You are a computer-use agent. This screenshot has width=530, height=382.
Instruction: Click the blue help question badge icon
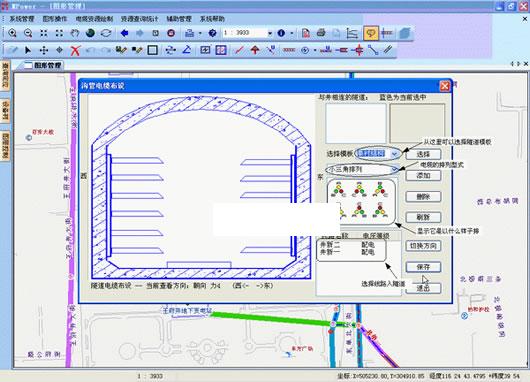(x=212, y=33)
